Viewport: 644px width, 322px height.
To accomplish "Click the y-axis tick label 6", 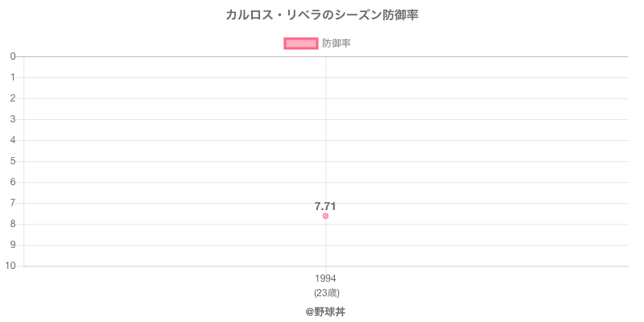I will (13, 183).
